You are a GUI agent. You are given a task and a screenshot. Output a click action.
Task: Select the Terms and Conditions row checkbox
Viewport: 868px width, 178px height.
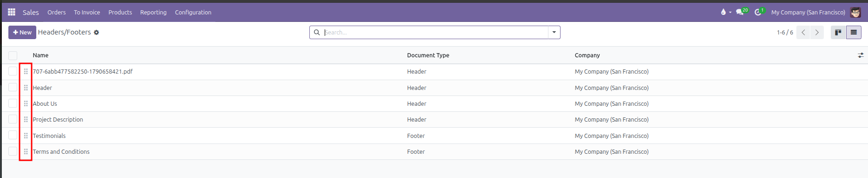pos(13,151)
